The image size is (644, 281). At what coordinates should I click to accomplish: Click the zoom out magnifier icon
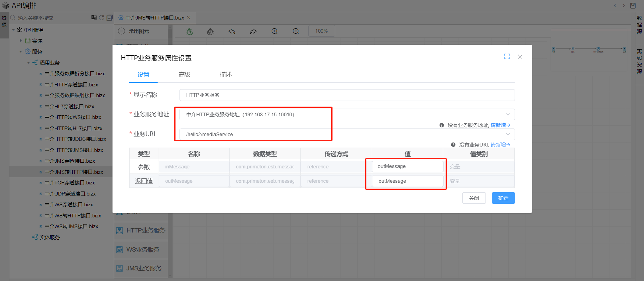(295, 31)
